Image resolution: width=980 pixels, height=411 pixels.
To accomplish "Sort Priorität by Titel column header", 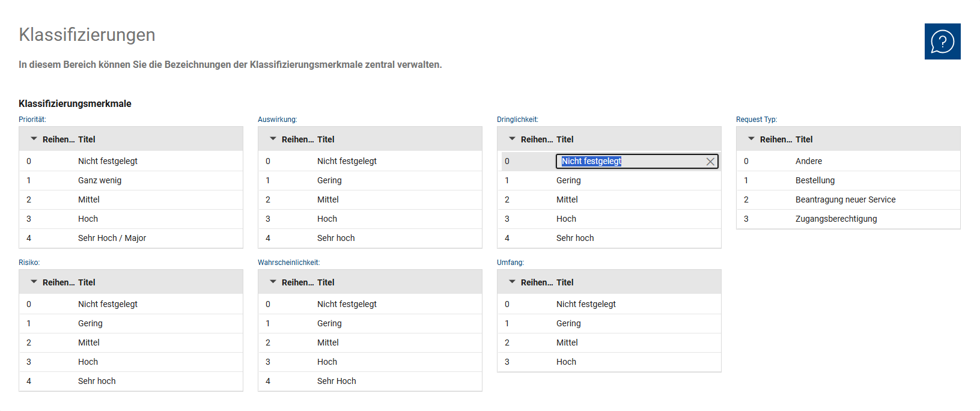I will (x=87, y=139).
